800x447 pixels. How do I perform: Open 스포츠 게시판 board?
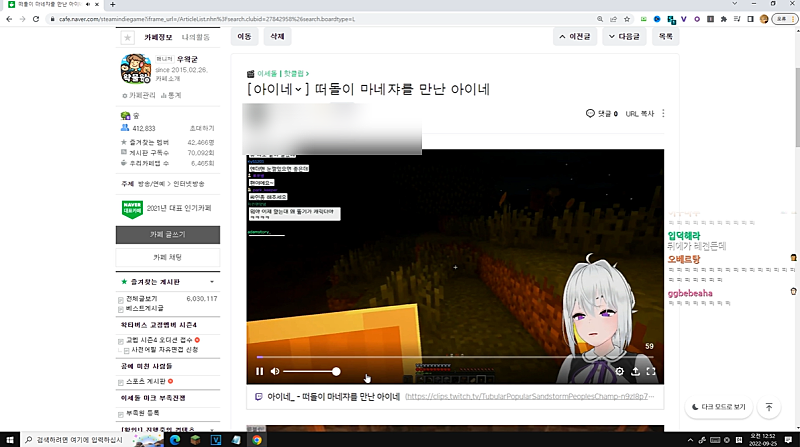(x=145, y=381)
